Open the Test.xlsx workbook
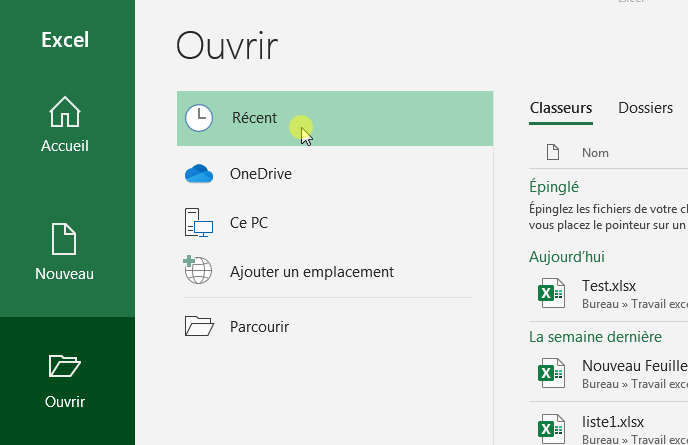 609,286
